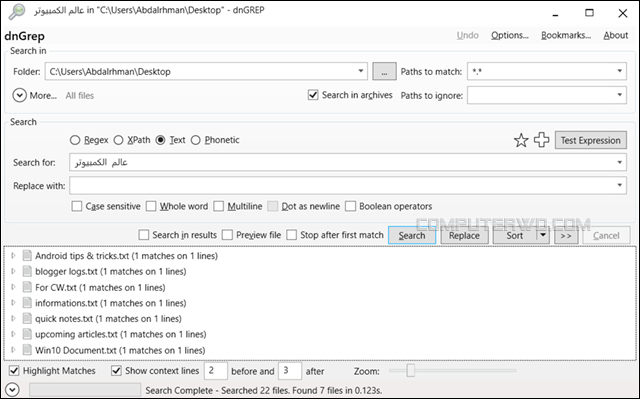Open the Sort button dropdown arrow
This screenshot has height=399, width=640.
tap(543, 235)
